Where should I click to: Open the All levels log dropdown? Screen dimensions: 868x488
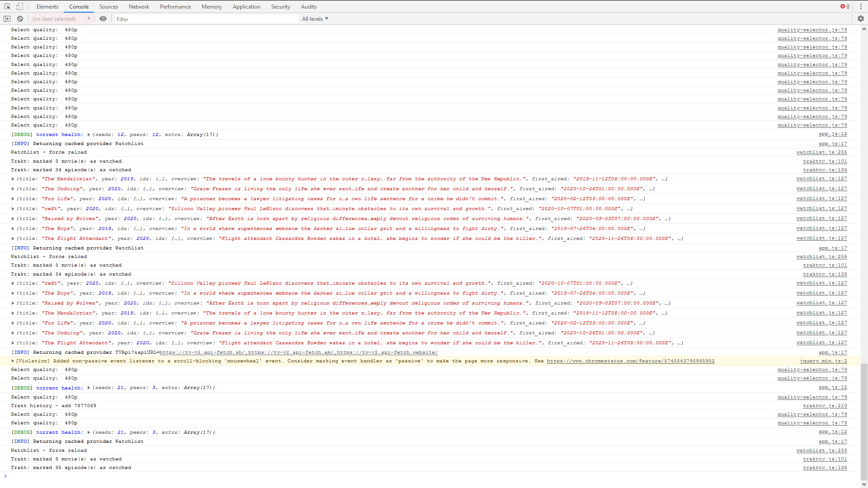click(315, 19)
